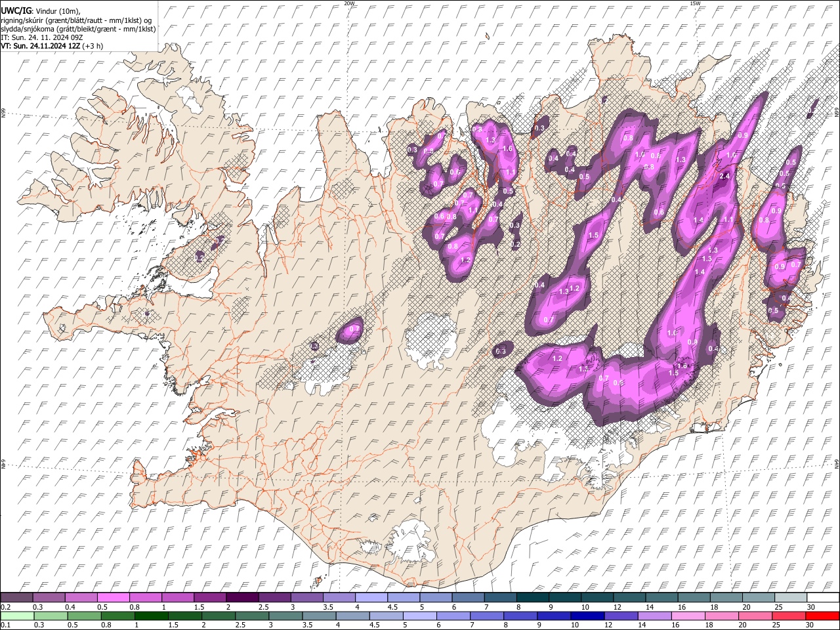Pick the upper-row swatch for 3–3.5 mm
Image resolution: width=840 pixels, height=630 pixels.
click(x=306, y=598)
